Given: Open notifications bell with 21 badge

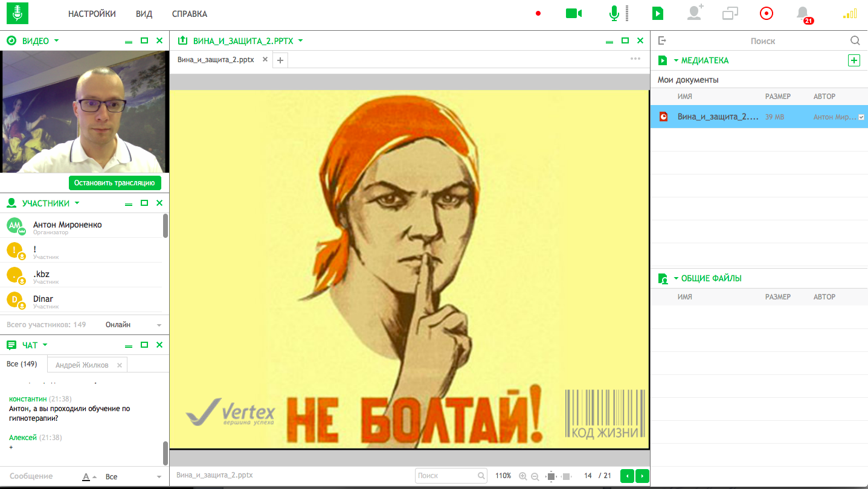Looking at the screenshot, I should [803, 14].
